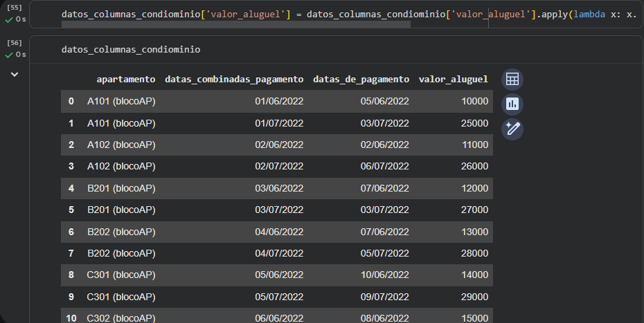Click the [56] execution count label

pyautogui.click(x=14, y=43)
